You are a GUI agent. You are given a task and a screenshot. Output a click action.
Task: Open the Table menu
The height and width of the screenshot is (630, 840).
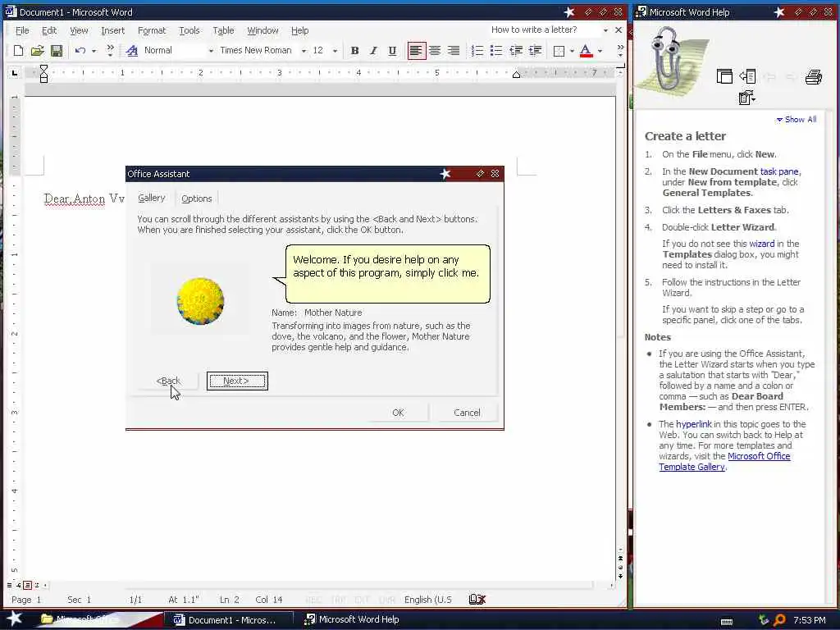(x=223, y=30)
